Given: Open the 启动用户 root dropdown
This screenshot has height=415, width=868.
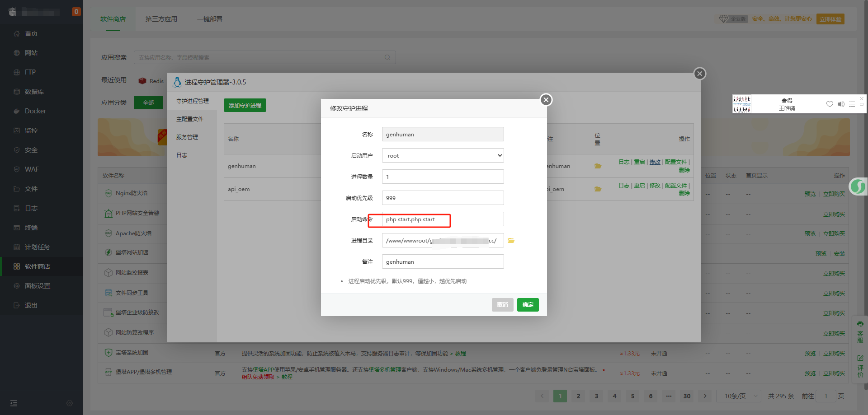Looking at the screenshot, I should coord(443,155).
